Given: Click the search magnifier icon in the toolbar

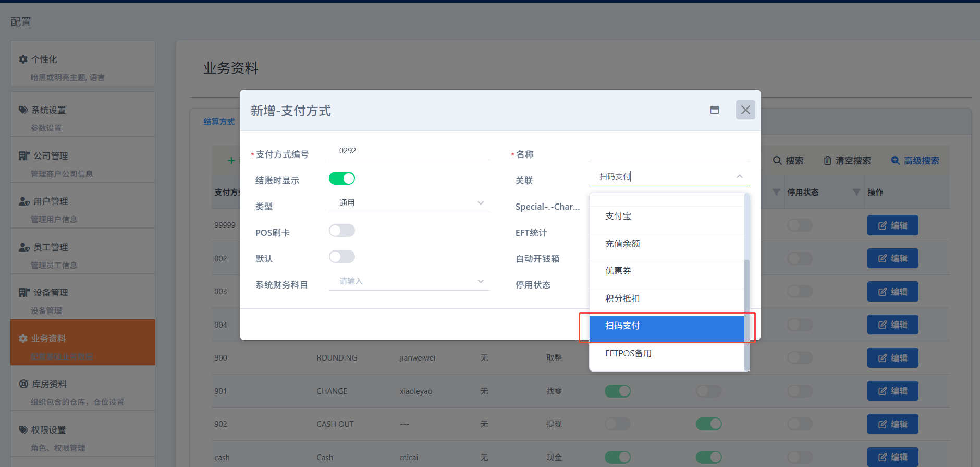Looking at the screenshot, I should coord(777,161).
